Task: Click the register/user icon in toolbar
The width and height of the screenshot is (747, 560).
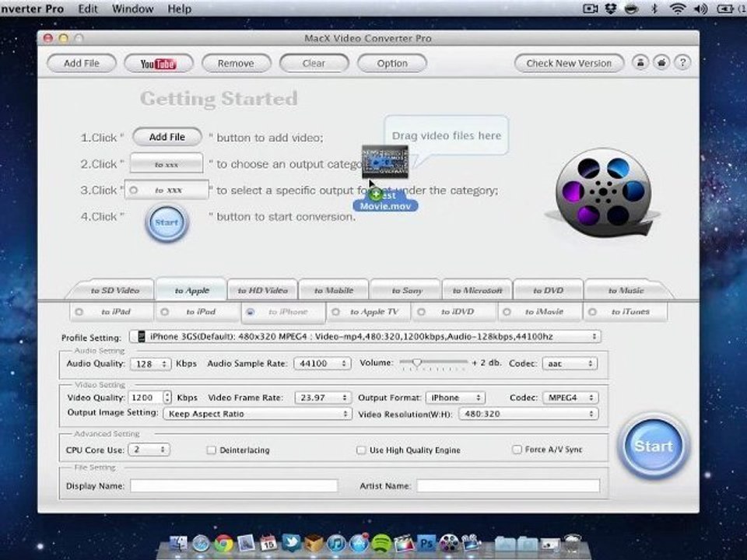Action: pos(640,62)
